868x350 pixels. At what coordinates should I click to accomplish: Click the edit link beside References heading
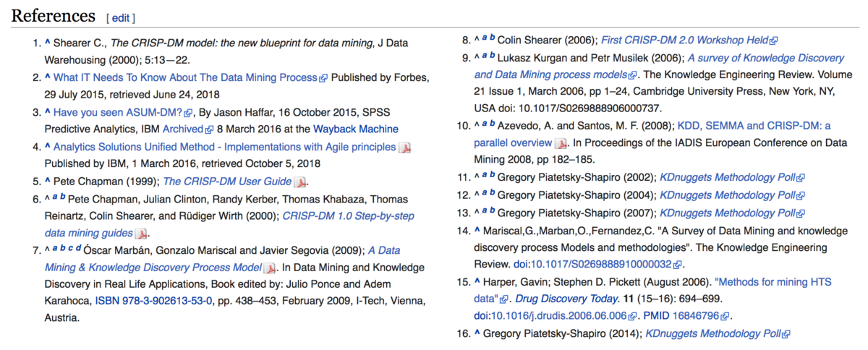pos(120,17)
